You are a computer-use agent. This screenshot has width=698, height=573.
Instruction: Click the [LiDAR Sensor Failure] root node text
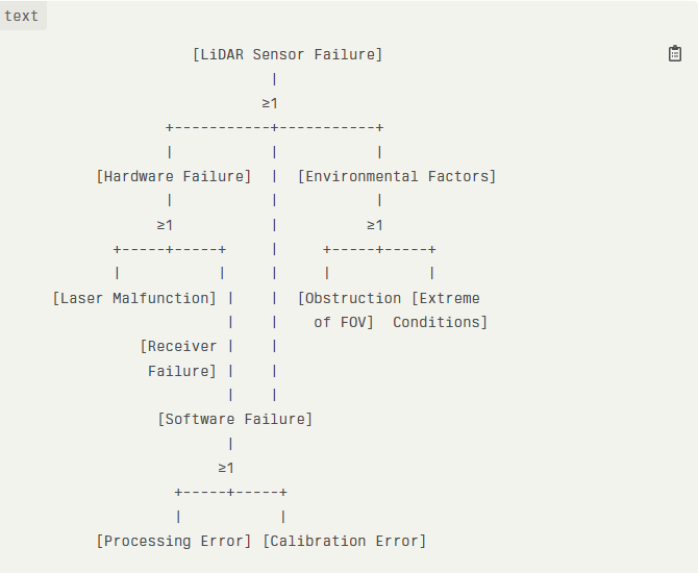[287, 55]
